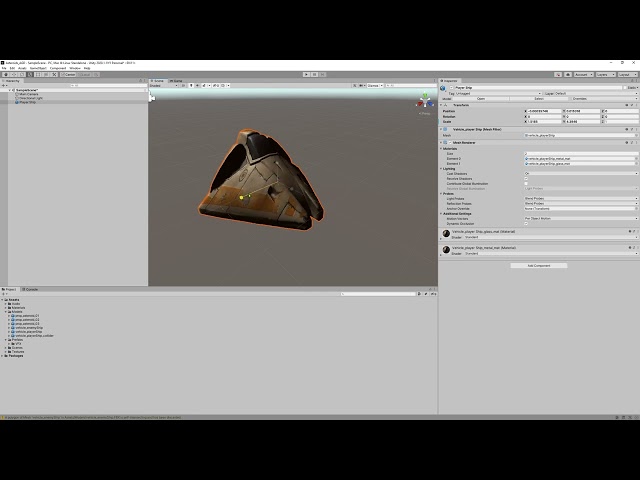Click the Hierarchy add plus button
Image resolution: width=640 pixels, height=480 pixels.
[x=4, y=85]
